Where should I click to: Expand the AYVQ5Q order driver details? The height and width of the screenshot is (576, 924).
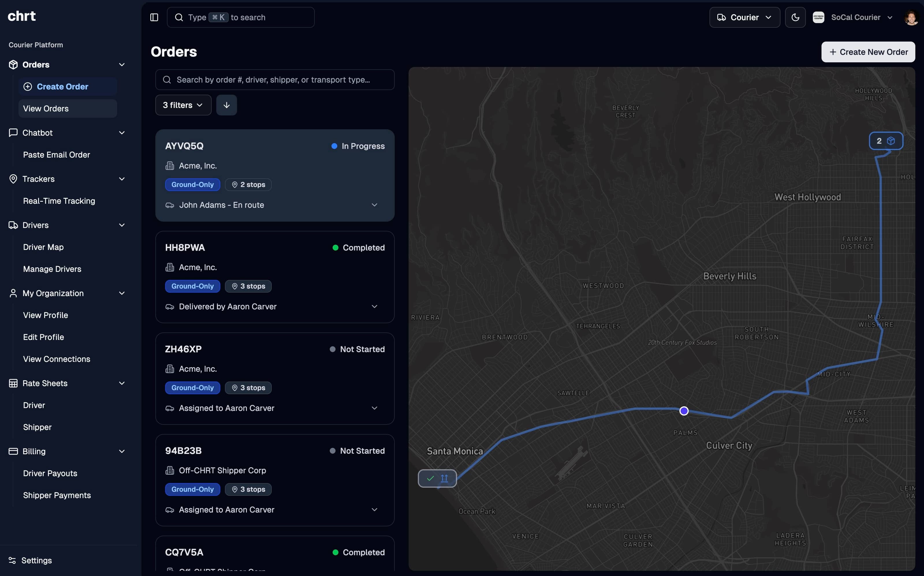pos(374,205)
